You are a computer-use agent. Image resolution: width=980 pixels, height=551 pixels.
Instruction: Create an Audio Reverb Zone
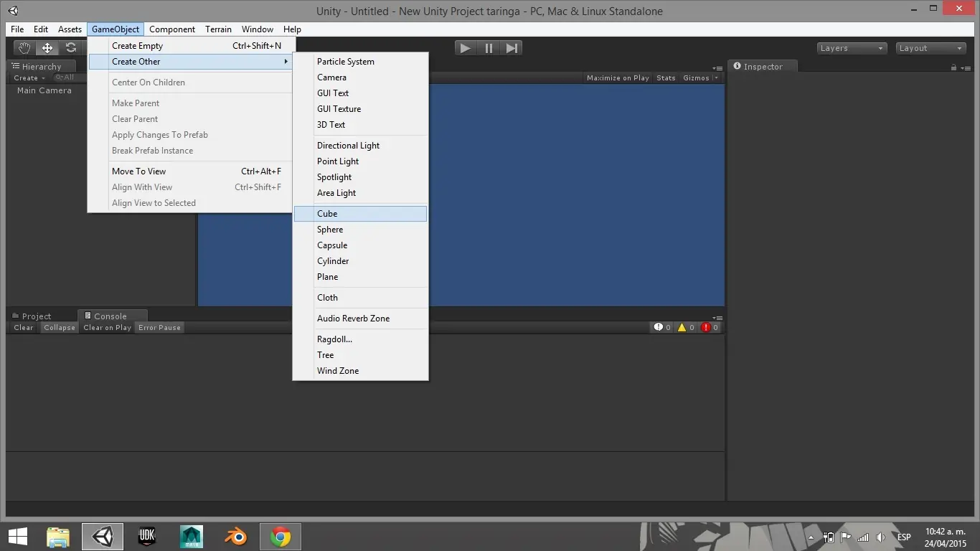360,319
